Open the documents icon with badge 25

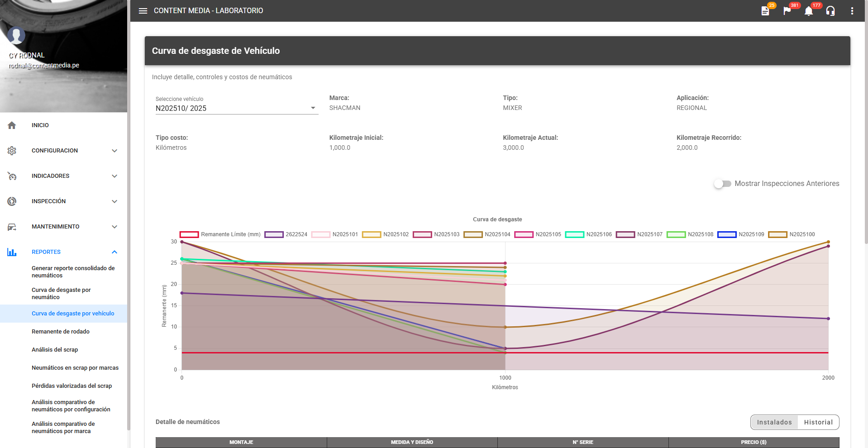click(x=765, y=11)
